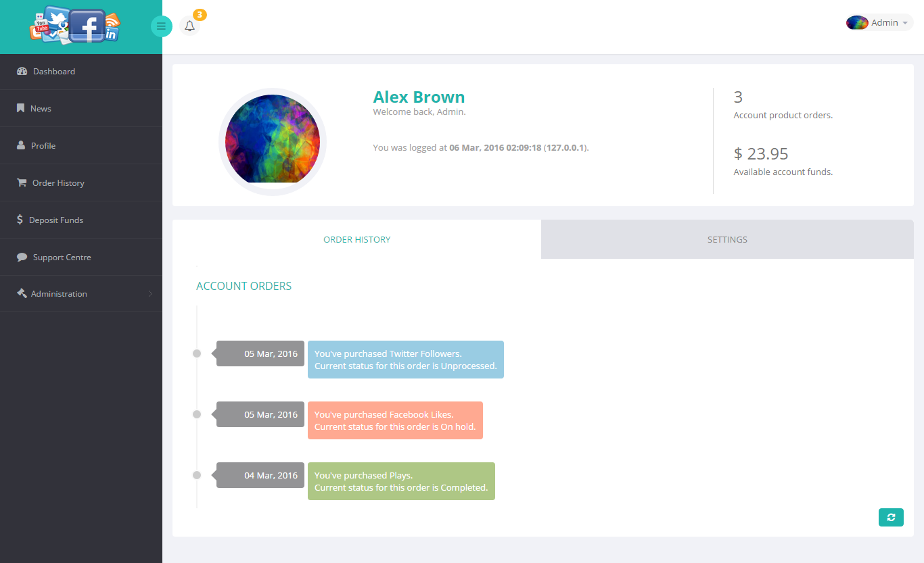Click the social media logo in header
This screenshot has height=563, width=924.
point(75,26)
